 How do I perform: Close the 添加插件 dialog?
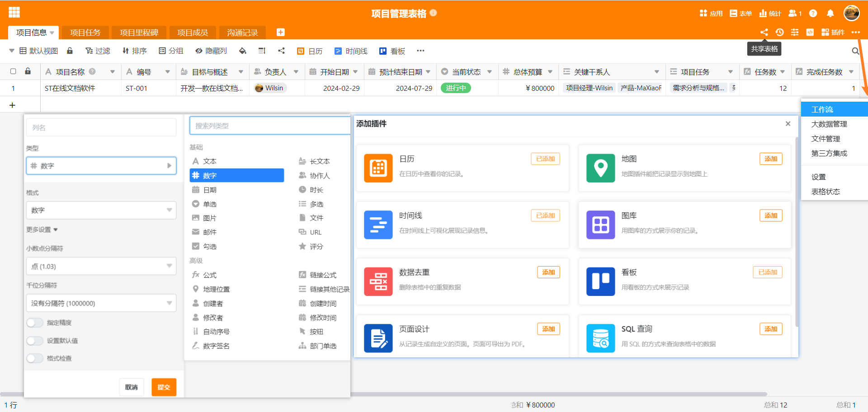tap(788, 124)
